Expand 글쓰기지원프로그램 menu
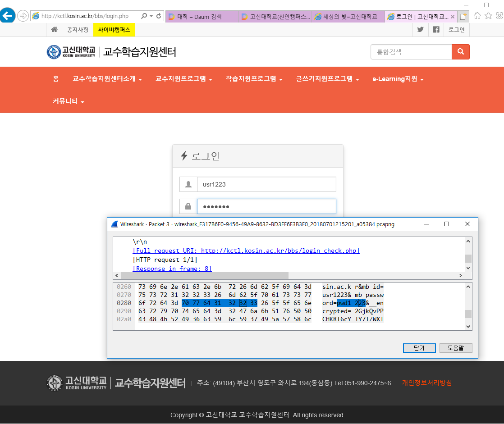The height and width of the screenshot is (424, 504). (328, 79)
